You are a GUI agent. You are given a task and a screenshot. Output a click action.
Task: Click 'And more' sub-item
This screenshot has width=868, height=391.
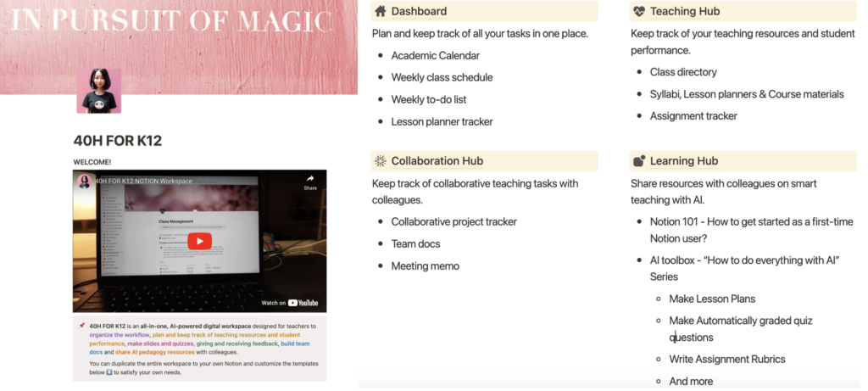691,381
